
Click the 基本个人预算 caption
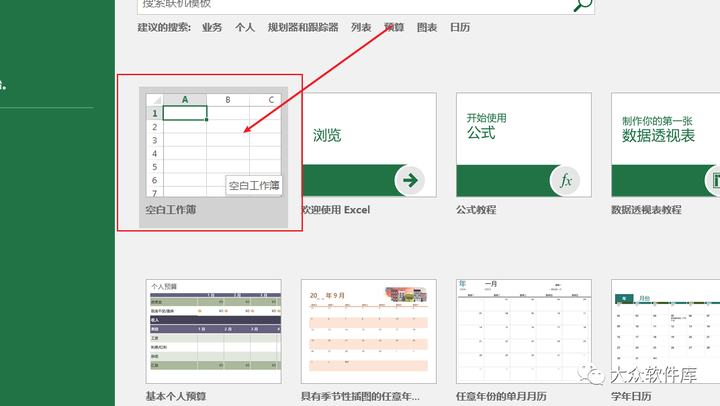(x=176, y=396)
